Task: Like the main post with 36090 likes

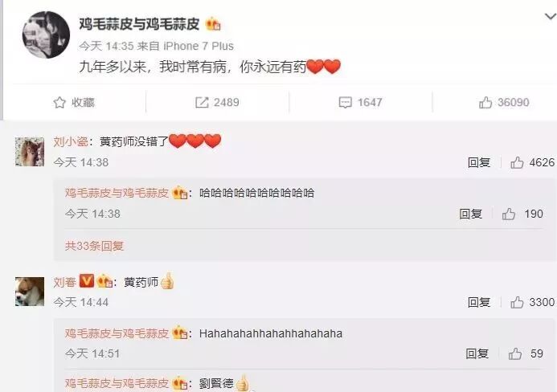Action: pos(485,103)
